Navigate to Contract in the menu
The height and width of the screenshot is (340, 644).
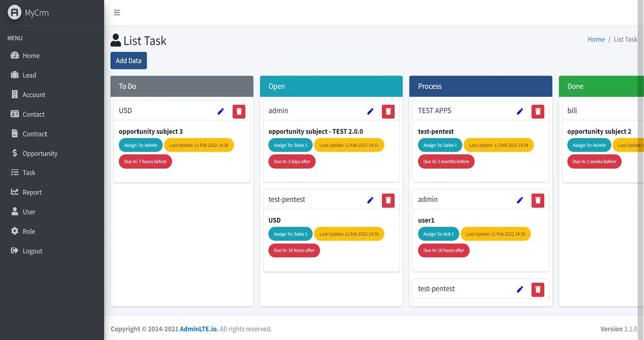tap(35, 134)
